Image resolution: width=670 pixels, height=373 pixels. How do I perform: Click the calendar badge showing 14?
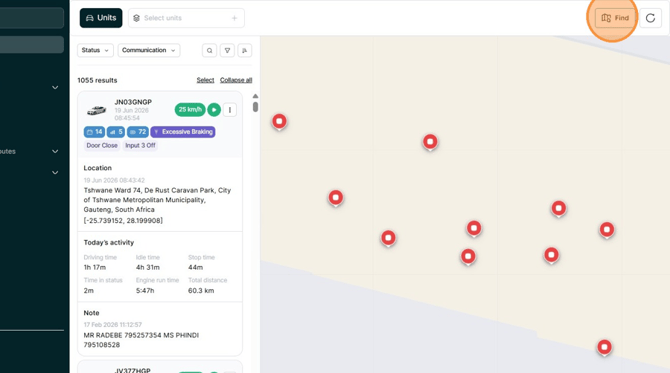click(94, 132)
